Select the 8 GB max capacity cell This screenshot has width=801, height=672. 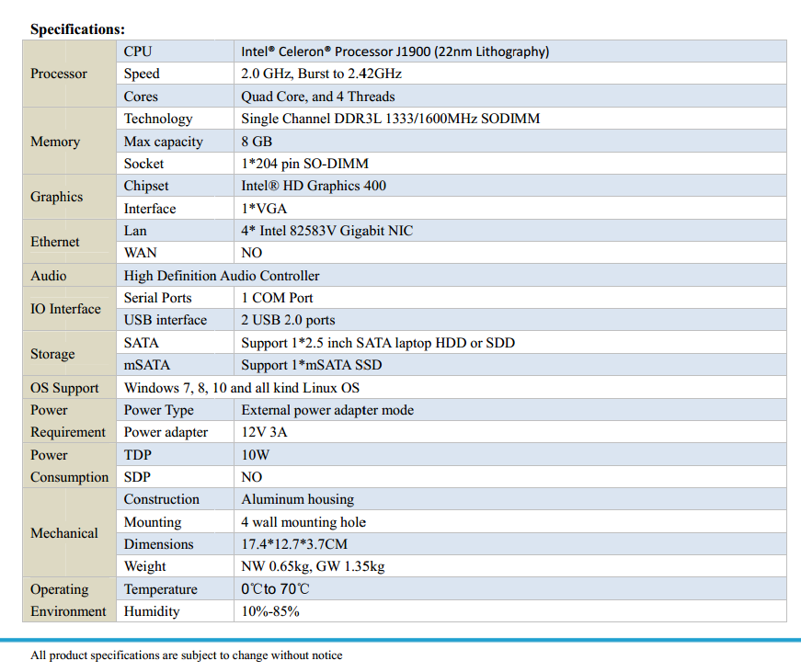pos(257,142)
